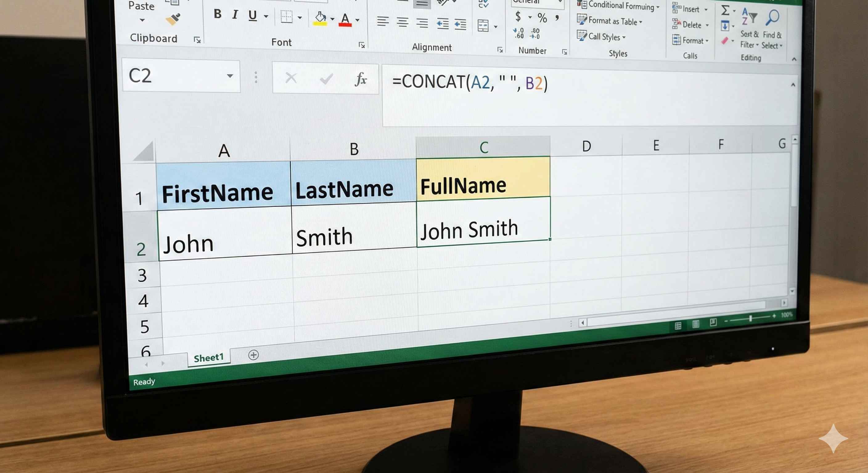Open the Paste options dropdown arrow
The height and width of the screenshot is (473, 868).
(142, 20)
